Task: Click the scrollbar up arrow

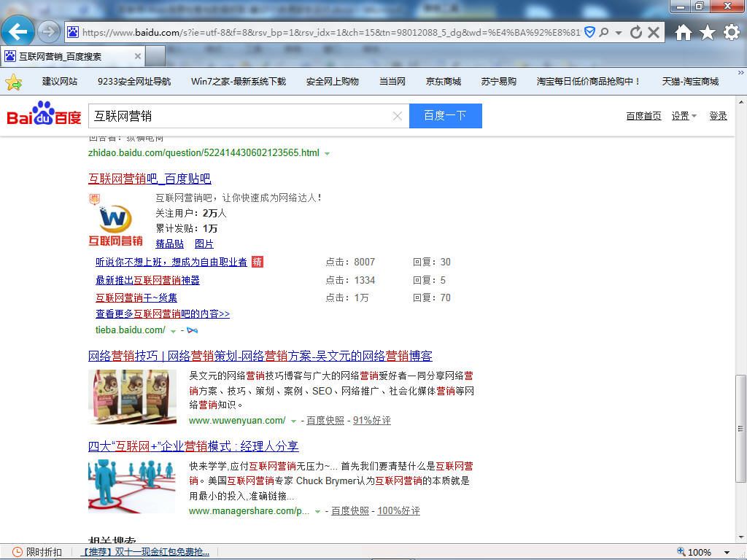Action: pos(741,102)
